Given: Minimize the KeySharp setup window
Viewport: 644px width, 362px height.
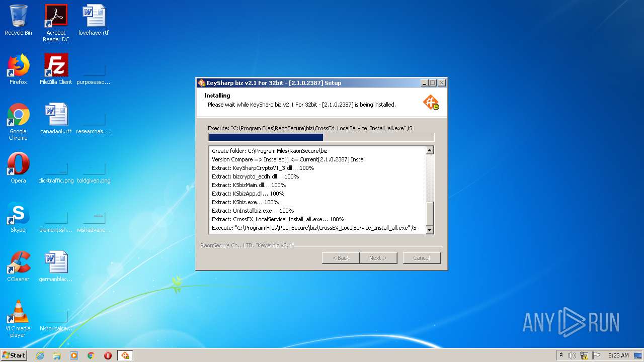Looking at the screenshot, I should 424,83.
